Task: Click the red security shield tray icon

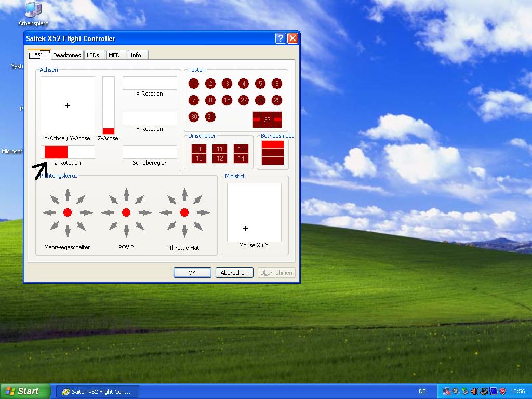Action: pyautogui.click(x=503, y=391)
